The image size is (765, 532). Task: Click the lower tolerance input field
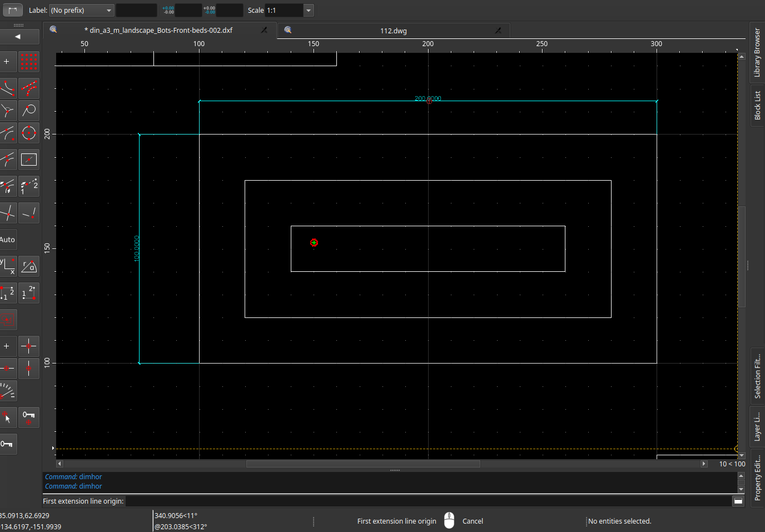click(x=230, y=10)
